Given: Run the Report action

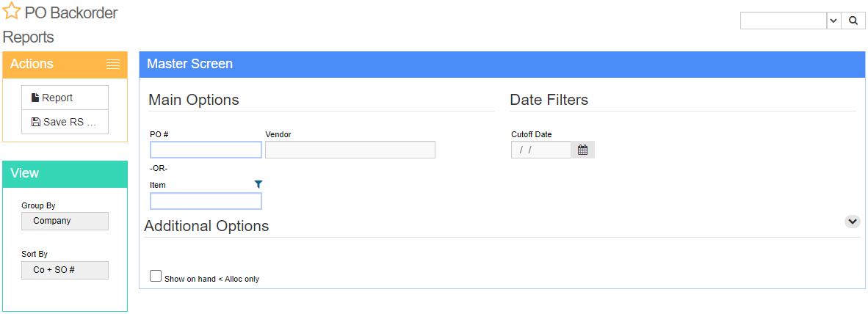Looking at the screenshot, I should pos(65,98).
